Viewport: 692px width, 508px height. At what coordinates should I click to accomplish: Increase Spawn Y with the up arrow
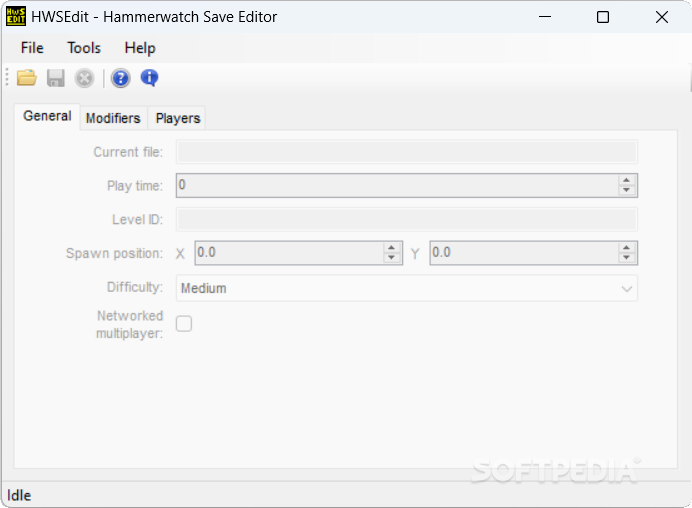tap(626, 248)
